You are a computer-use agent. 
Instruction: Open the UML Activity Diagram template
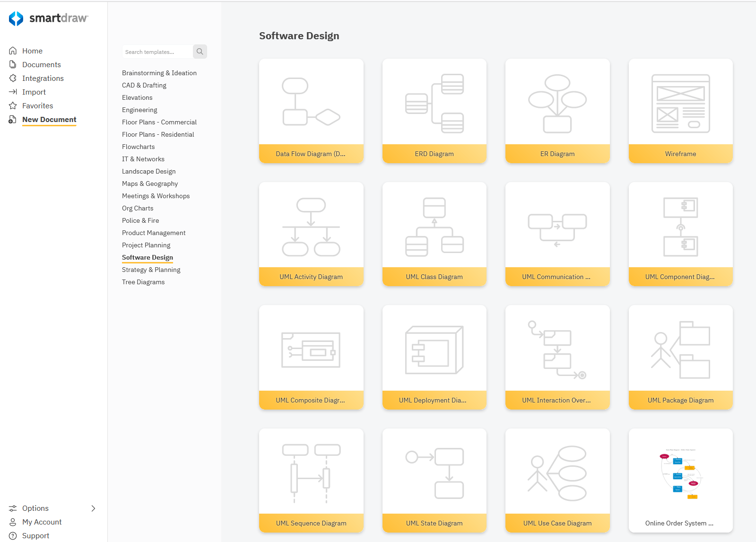(311, 234)
